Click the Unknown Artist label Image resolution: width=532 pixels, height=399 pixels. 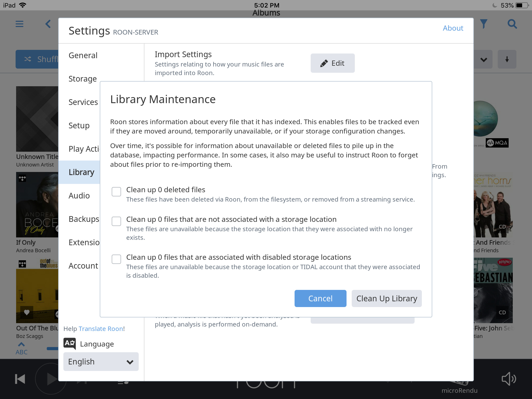point(35,165)
